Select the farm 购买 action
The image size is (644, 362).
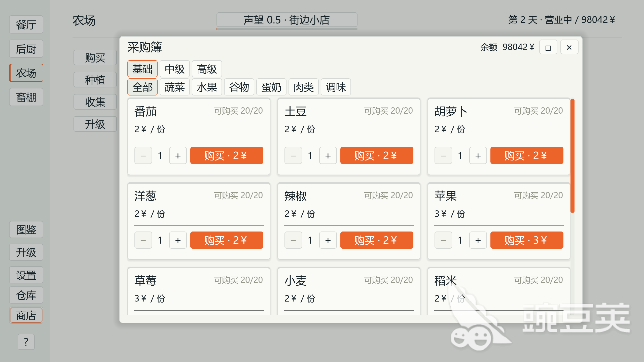[x=95, y=58]
